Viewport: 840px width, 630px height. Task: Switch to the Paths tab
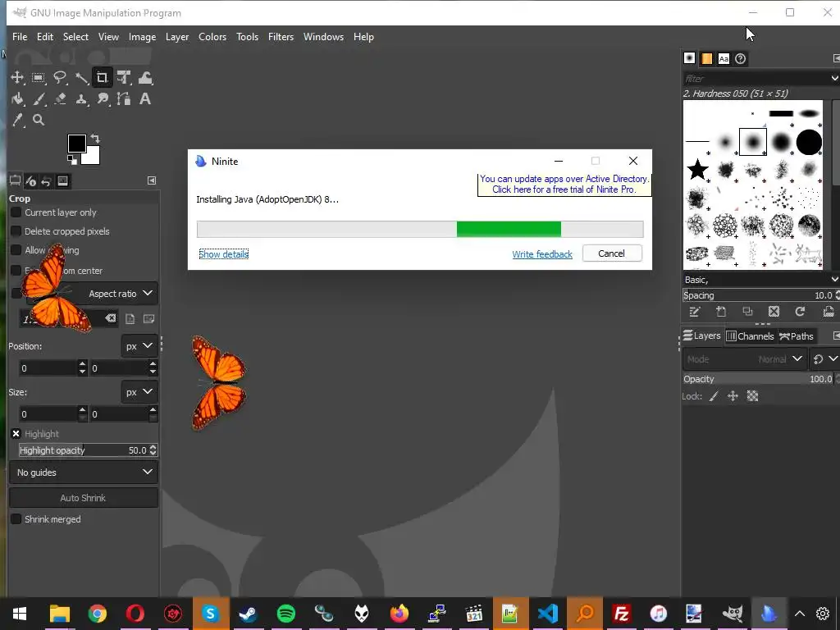(x=796, y=336)
